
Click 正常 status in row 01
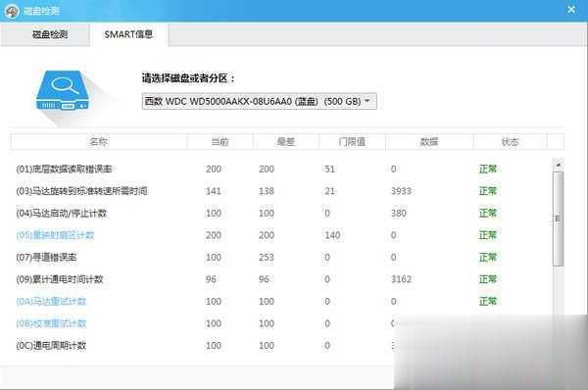pyautogui.click(x=488, y=170)
